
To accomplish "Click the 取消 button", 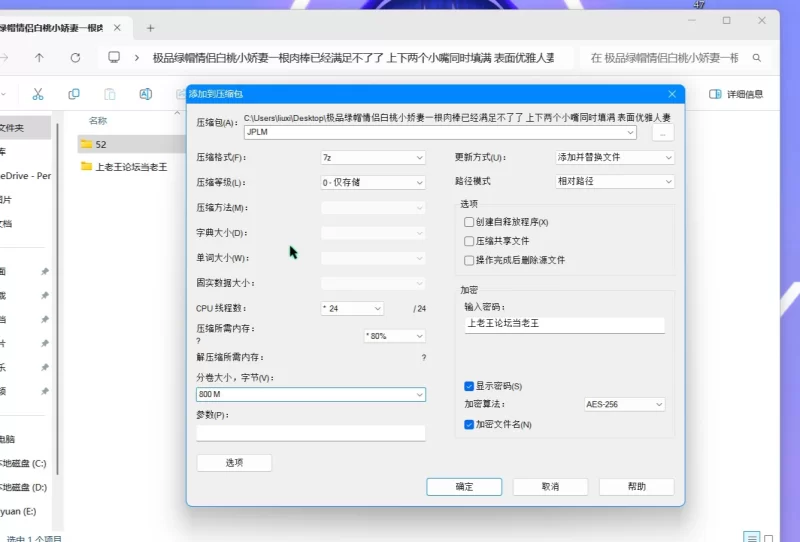I will pyautogui.click(x=550, y=486).
